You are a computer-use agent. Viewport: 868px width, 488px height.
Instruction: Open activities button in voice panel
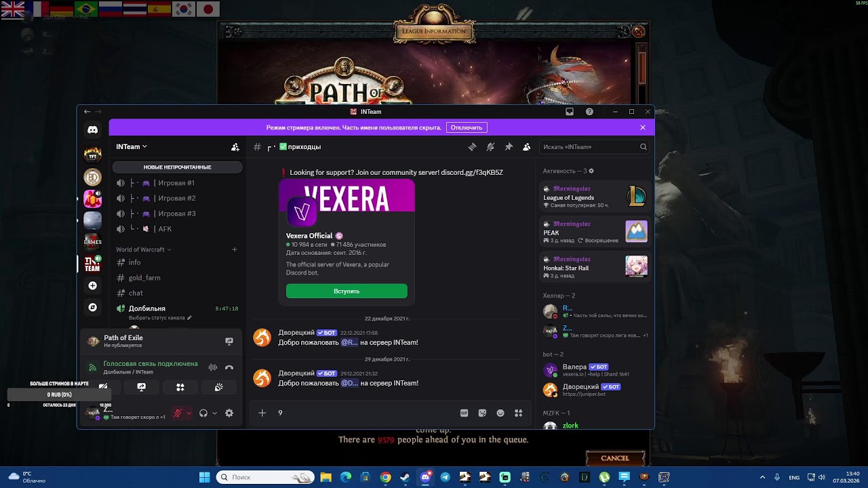[180, 387]
